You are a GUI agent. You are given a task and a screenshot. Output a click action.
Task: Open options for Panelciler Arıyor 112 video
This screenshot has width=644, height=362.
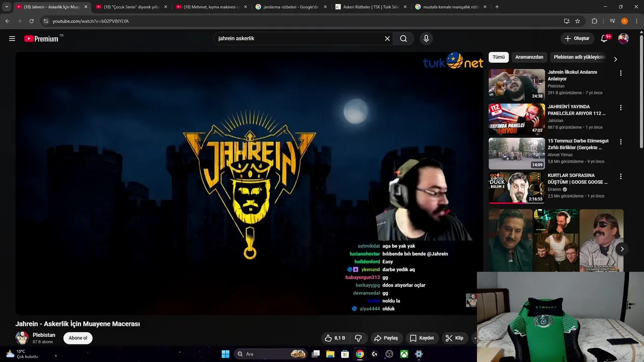tap(621, 108)
